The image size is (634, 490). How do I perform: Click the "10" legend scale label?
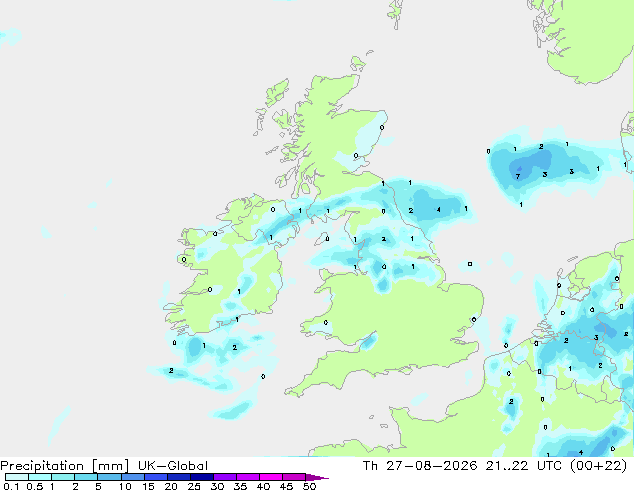125,486
